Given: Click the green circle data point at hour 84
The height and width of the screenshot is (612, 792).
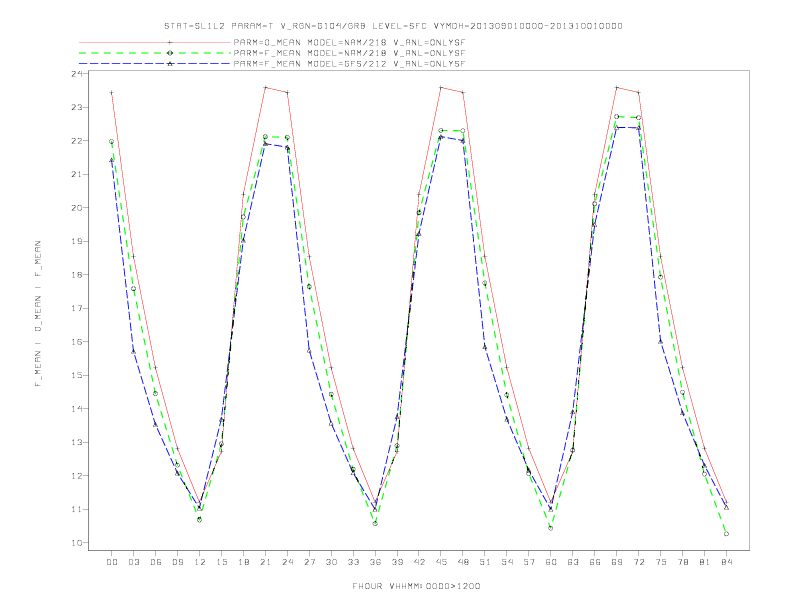Looking at the screenshot, I should [726, 534].
